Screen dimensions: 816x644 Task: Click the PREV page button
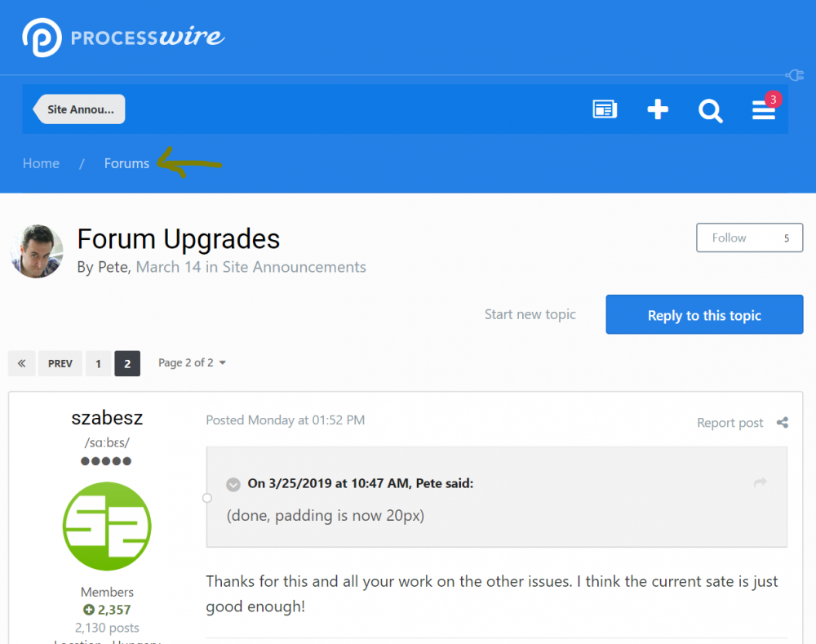(60, 363)
